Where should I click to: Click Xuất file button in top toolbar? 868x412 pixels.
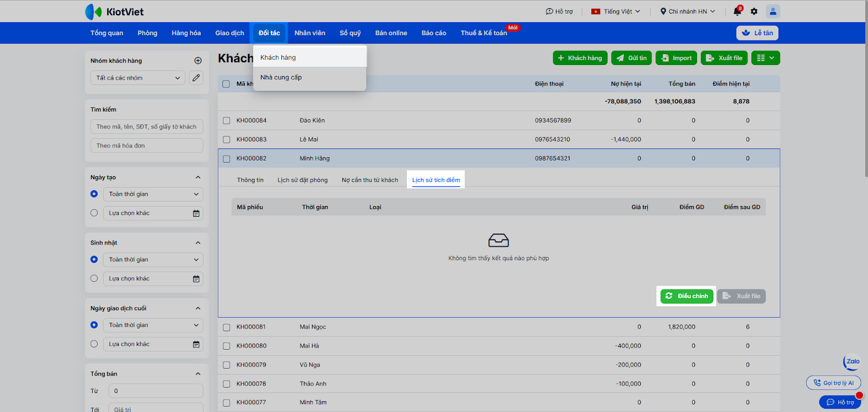pyautogui.click(x=724, y=58)
